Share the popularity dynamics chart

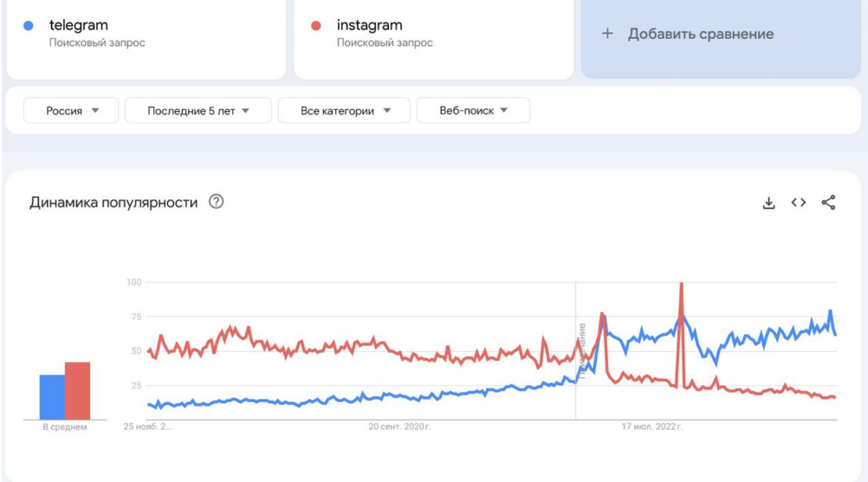(828, 203)
